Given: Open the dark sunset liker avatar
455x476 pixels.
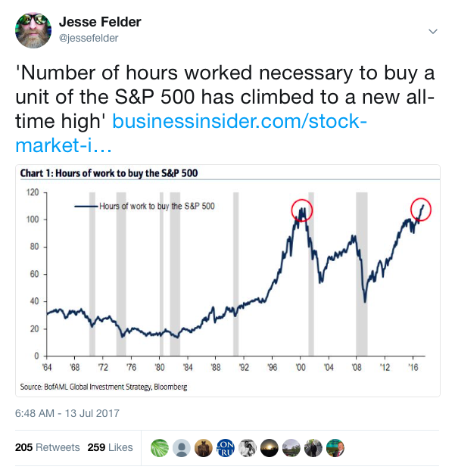Looking at the screenshot, I should coord(269,448).
